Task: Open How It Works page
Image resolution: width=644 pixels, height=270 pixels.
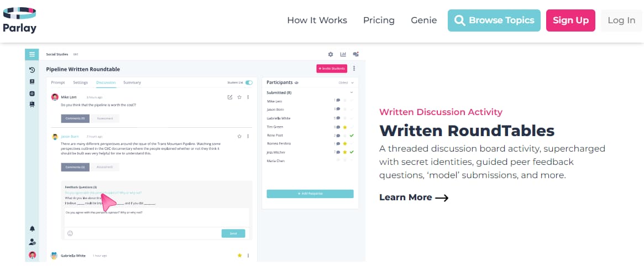Action: click(x=317, y=20)
